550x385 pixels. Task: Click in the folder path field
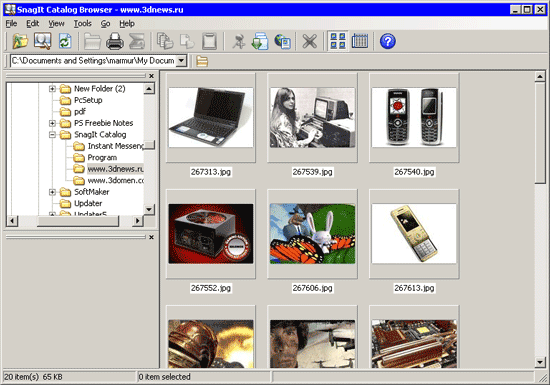(x=93, y=61)
